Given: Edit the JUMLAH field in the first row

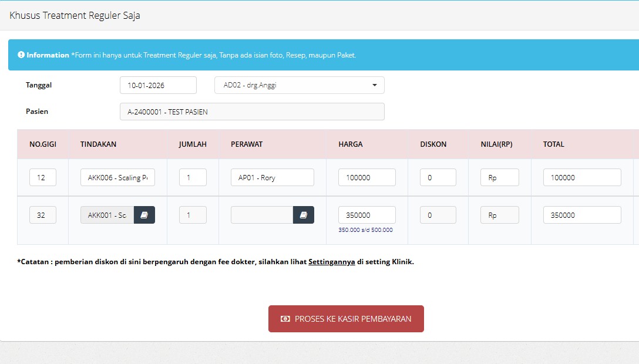Looking at the screenshot, I should click(x=193, y=177).
